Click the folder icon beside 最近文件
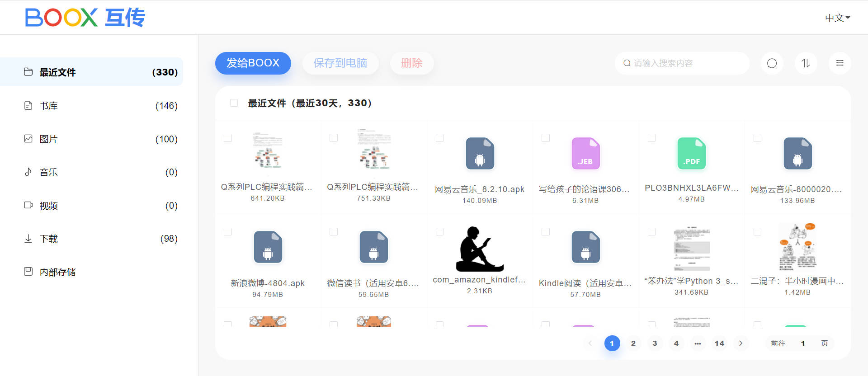This screenshot has width=868, height=376. 28,72
